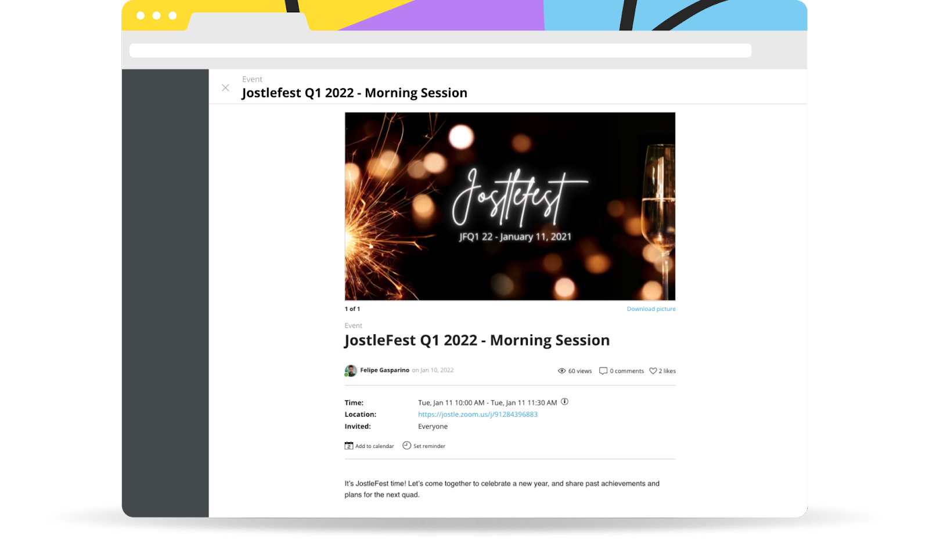The width and height of the screenshot is (929, 560).
Task: Close the event panel using the X icon
Action: point(225,88)
